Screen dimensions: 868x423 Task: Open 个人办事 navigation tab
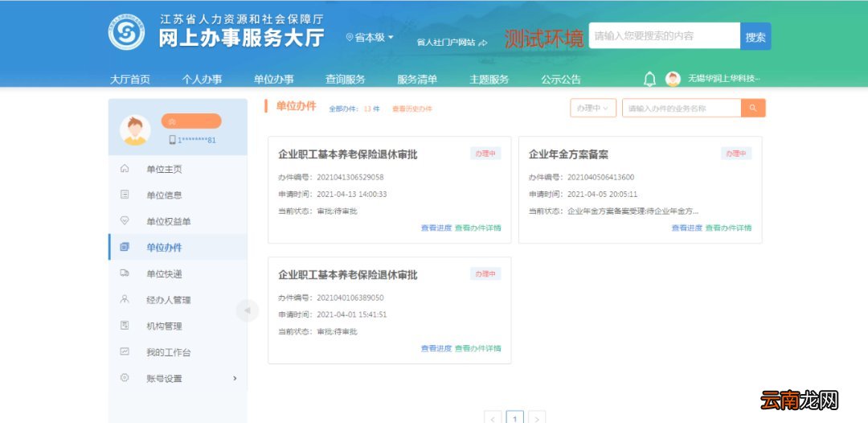tap(202, 79)
